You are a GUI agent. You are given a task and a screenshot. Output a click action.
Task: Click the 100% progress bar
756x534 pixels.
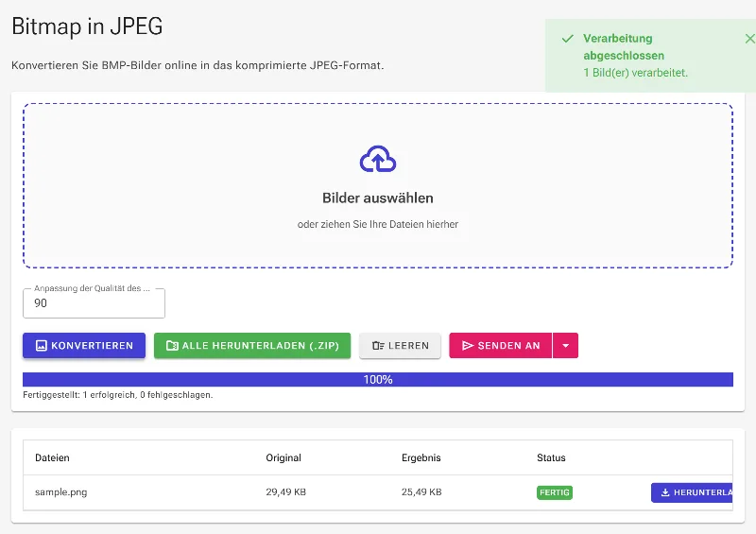[378, 380]
